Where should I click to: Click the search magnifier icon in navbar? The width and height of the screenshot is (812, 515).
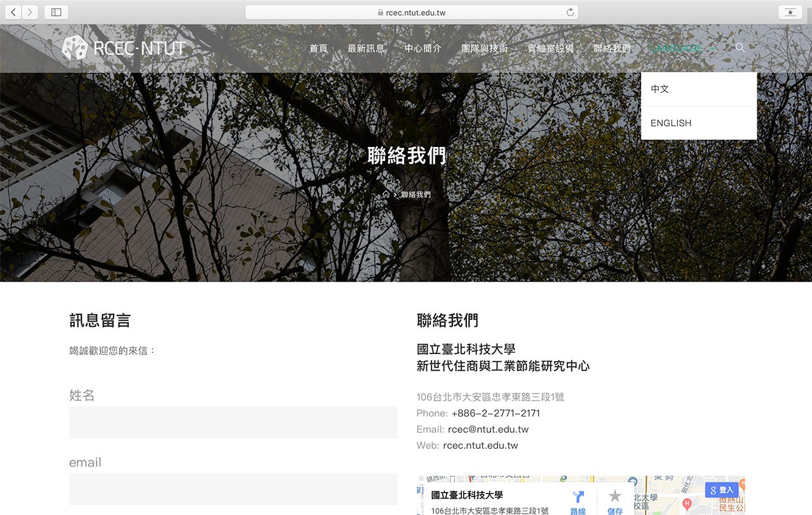(x=740, y=48)
